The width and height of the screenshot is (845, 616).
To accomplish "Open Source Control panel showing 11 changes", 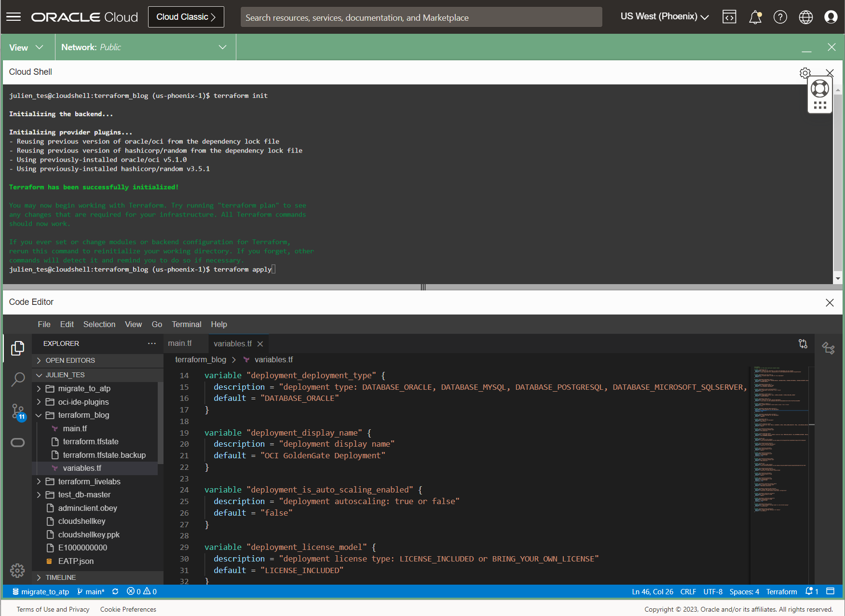I will tap(18, 411).
